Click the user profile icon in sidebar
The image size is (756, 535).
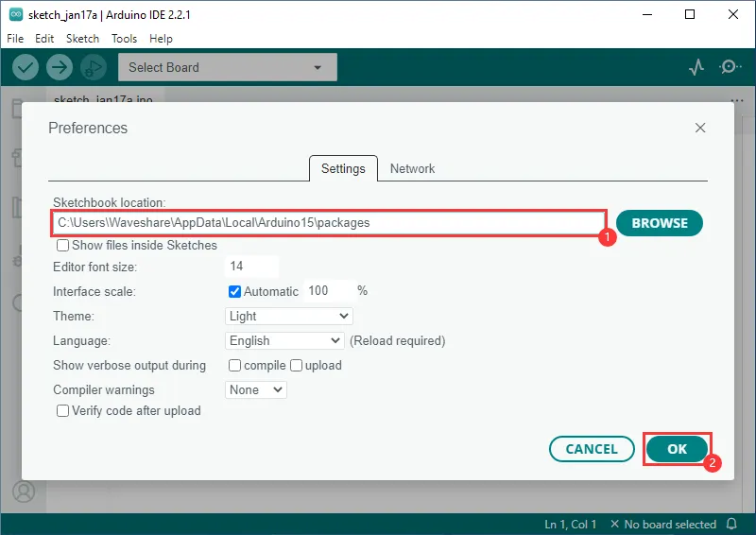click(x=23, y=492)
